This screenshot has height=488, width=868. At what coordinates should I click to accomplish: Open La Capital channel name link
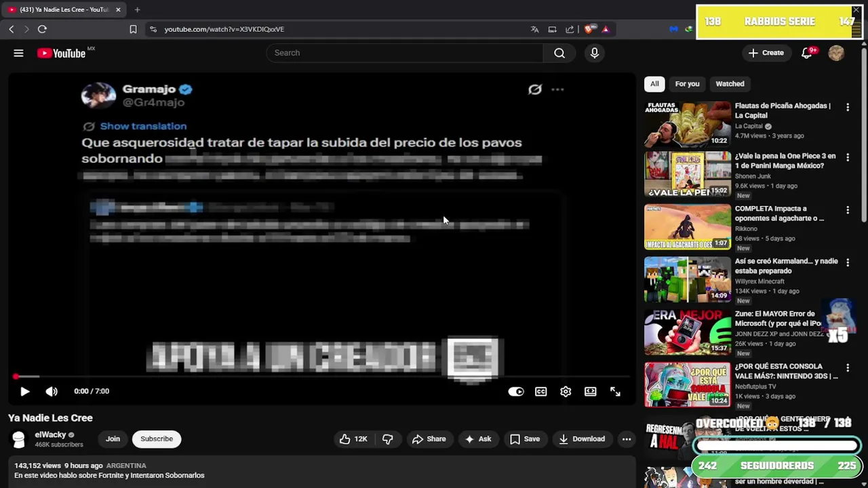pyautogui.click(x=749, y=126)
